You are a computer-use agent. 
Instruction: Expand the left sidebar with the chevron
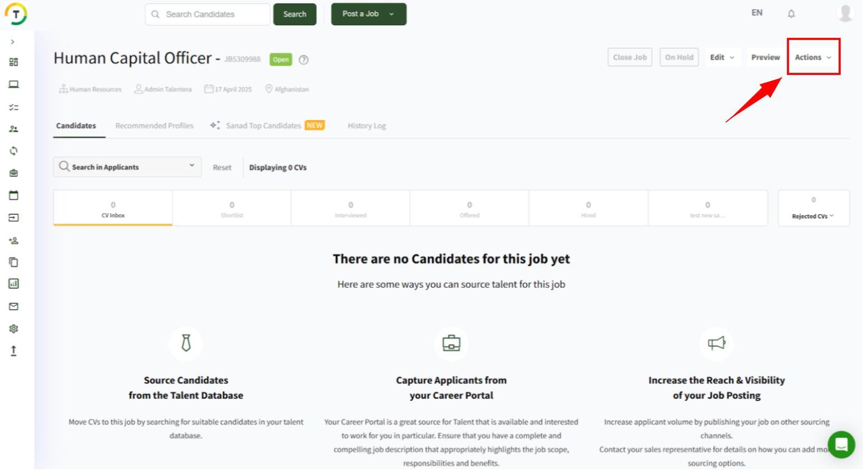[x=12, y=42]
